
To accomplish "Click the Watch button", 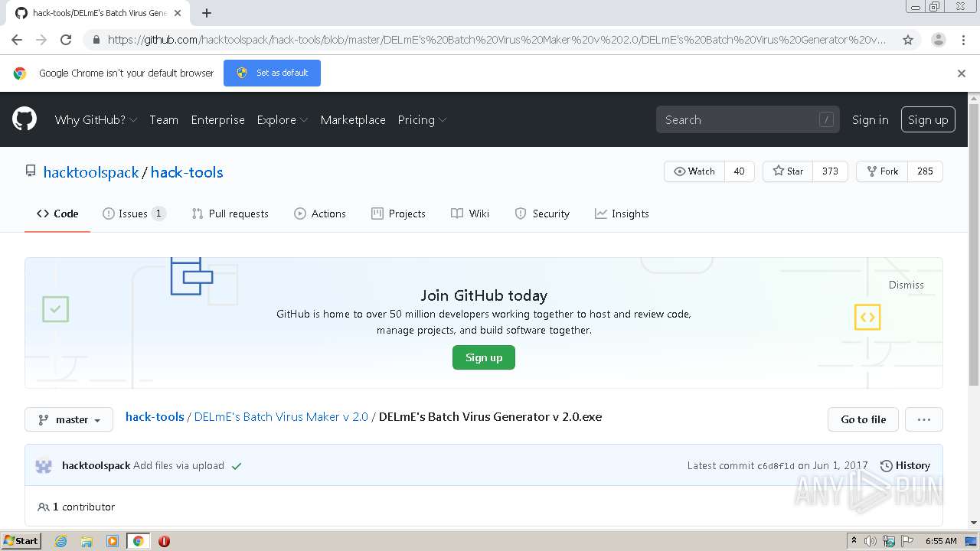I will pyautogui.click(x=694, y=171).
